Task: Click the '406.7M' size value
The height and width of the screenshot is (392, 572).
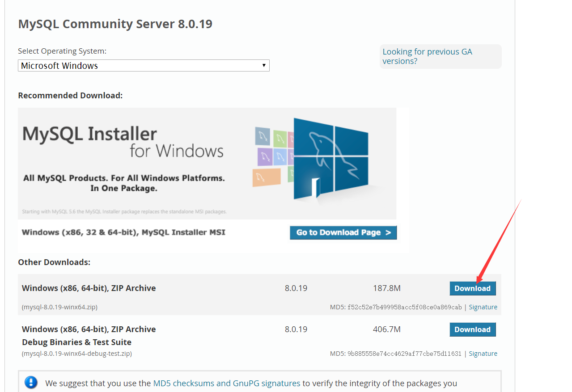Action: (x=387, y=329)
